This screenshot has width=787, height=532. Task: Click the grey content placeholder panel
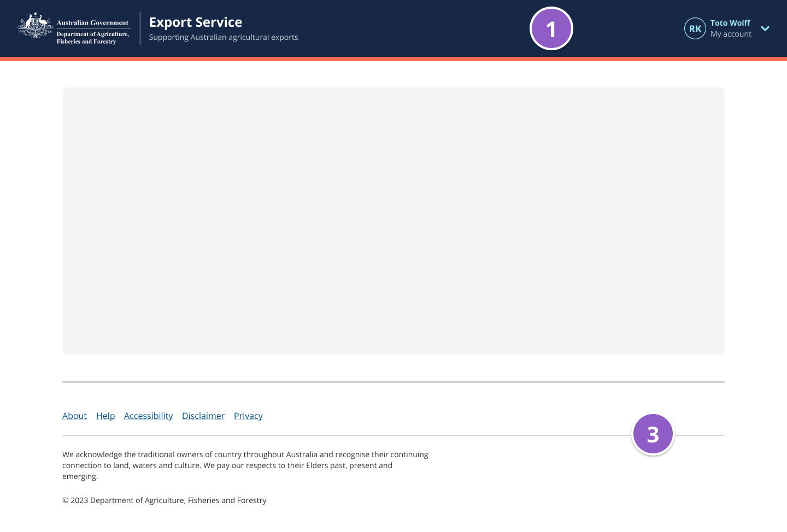[393, 221]
